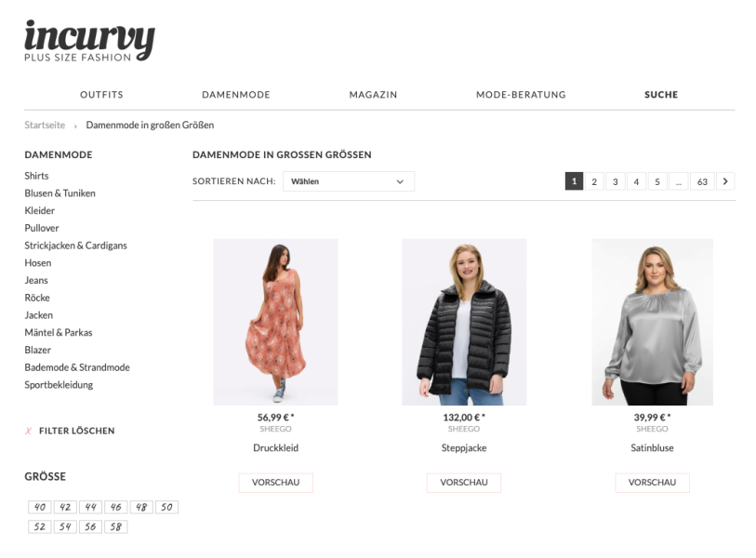Click Vorschau button under Satinbluse
The image size is (756, 558).
(x=652, y=483)
